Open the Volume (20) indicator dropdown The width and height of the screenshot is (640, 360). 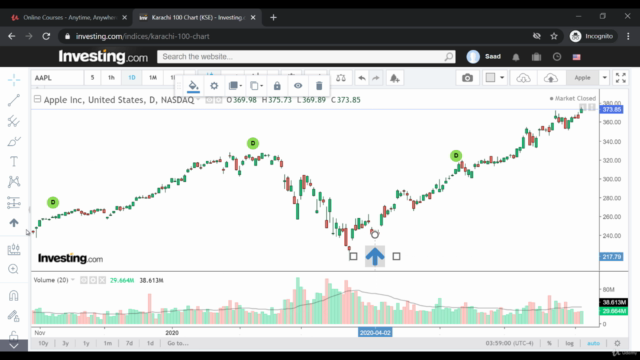73,280
